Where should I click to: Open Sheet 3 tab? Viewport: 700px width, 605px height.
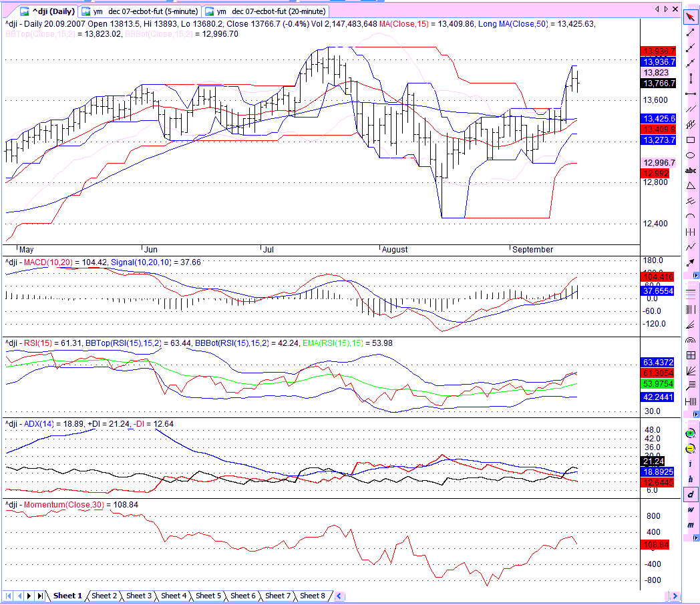pos(139,596)
